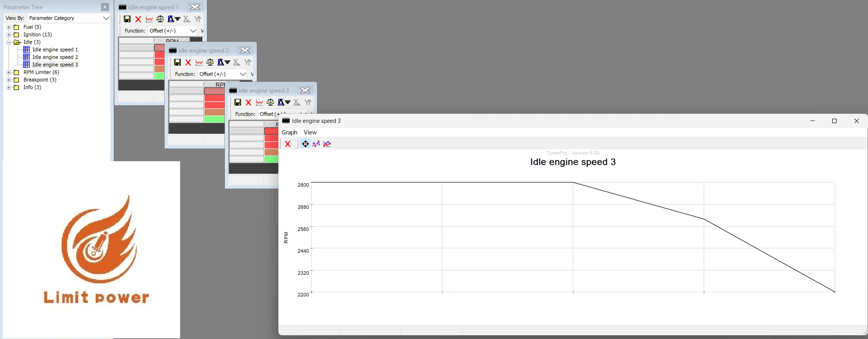
Task: Close the Idle engine speed 3 table window
Action: 305,90
